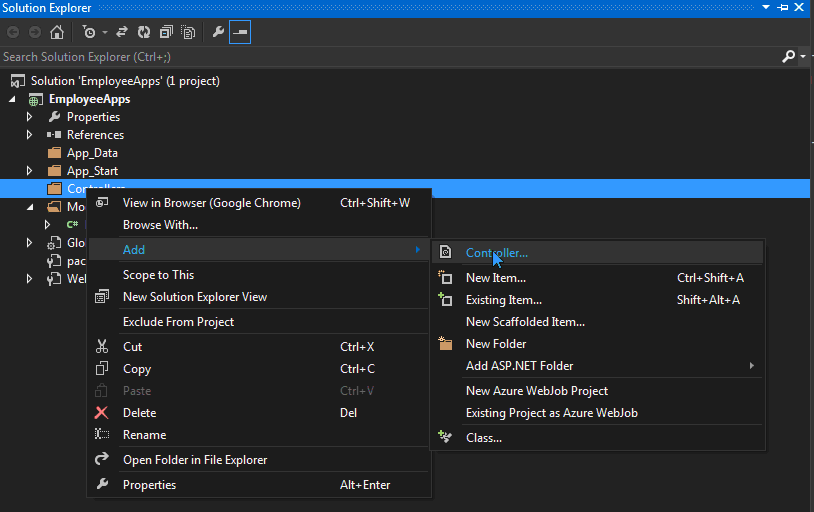Focus the Search Solution Explorer field
Viewport: 814px width, 512px height.
(389, 57)
